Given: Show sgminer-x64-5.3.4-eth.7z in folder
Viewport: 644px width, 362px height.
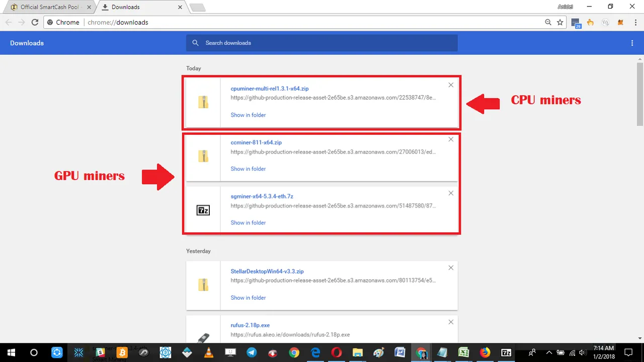Looking at the screenshot, I should click(248, 223).
